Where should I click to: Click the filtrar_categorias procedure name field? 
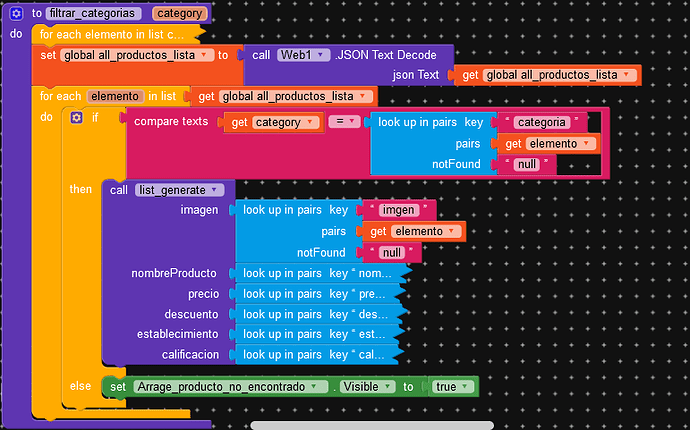[93, 14]
